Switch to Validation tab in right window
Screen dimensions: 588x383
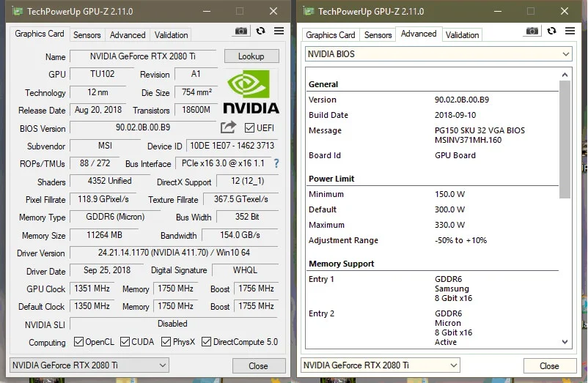pos(462,35)
